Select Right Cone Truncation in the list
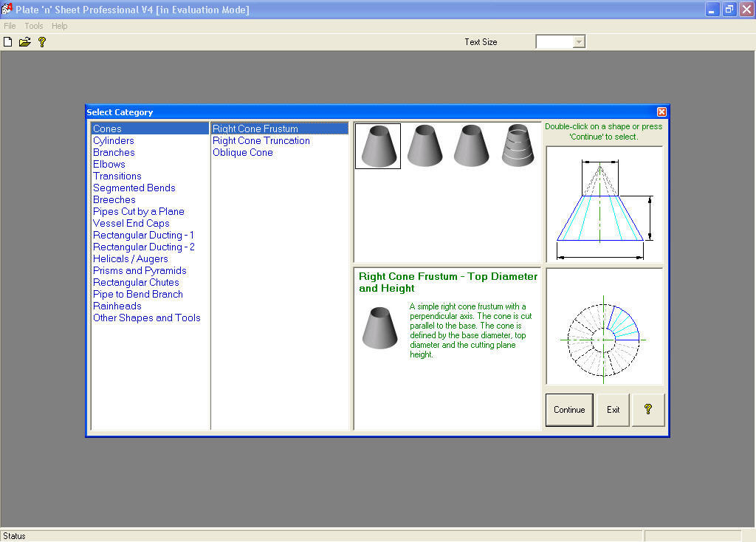This screenshot has height=542, width=756. (261, 140)
